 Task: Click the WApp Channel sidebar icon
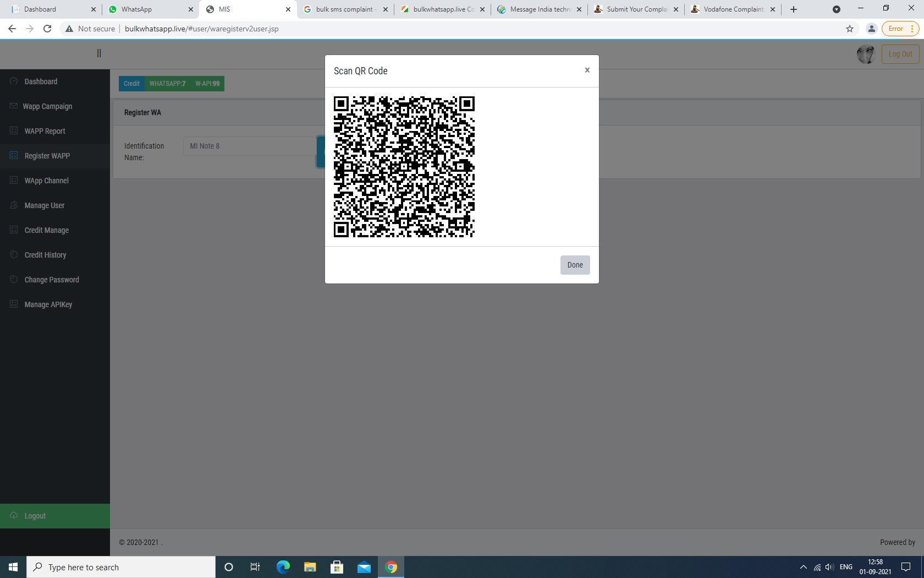tap(14, 181)
